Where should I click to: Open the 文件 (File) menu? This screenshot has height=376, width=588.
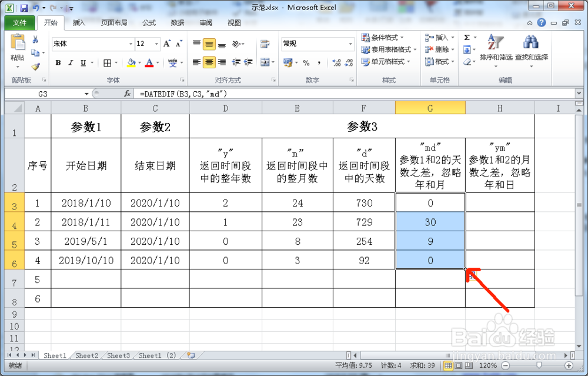click(x=19, y=22)
